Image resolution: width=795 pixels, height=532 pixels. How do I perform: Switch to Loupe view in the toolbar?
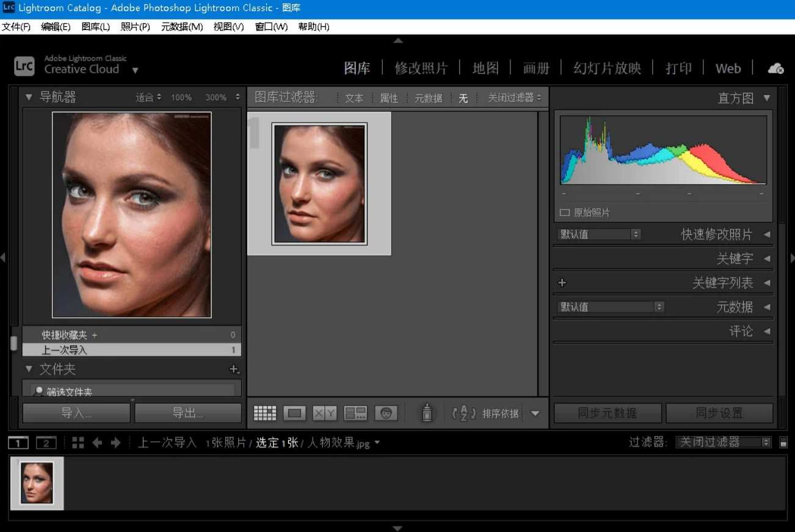tap(294, 413)
